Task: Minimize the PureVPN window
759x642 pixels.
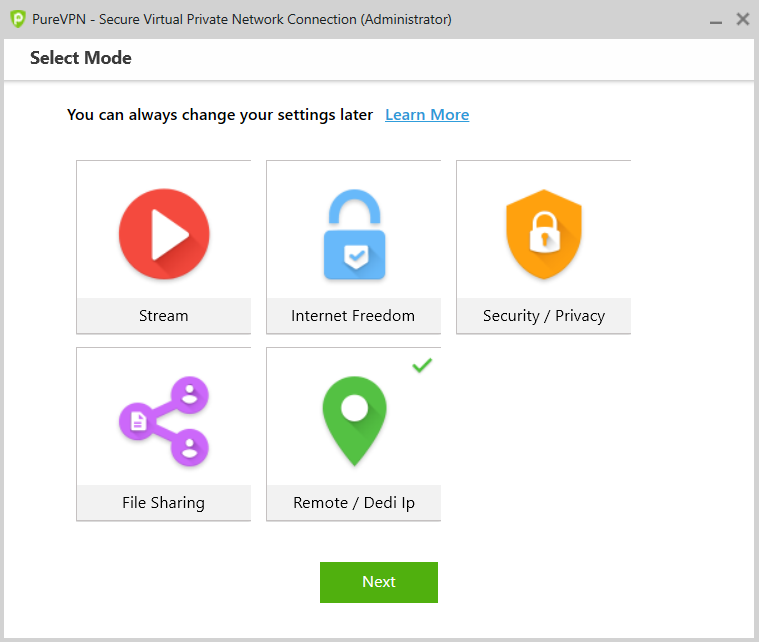Action: (716, 19)
